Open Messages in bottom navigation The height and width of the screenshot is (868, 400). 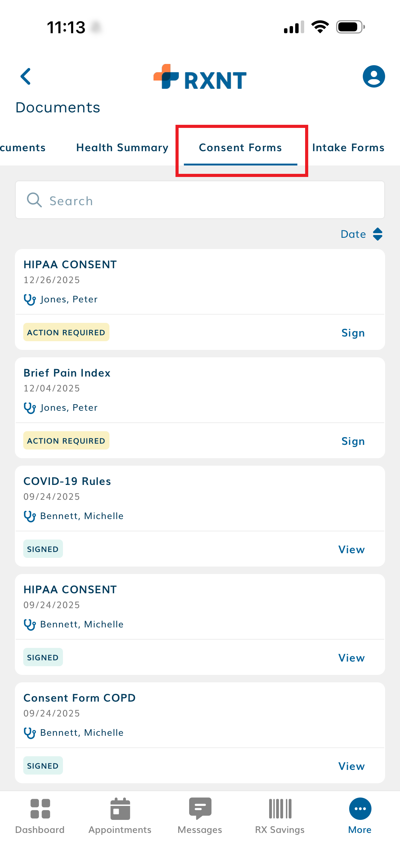point(200,816)
